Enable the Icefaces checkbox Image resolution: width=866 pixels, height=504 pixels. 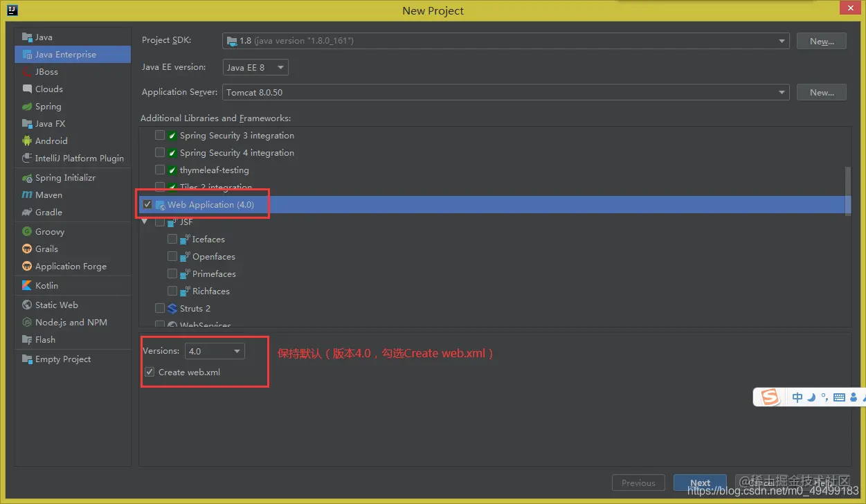point(172,240)
